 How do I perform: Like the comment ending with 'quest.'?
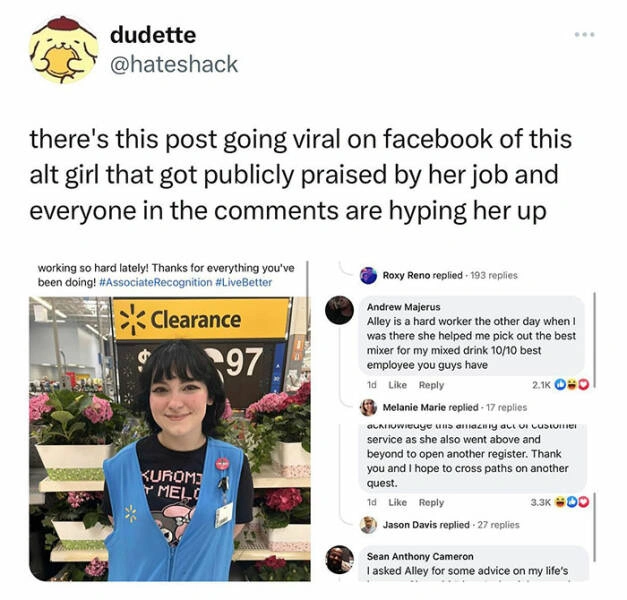click(397, 502)
